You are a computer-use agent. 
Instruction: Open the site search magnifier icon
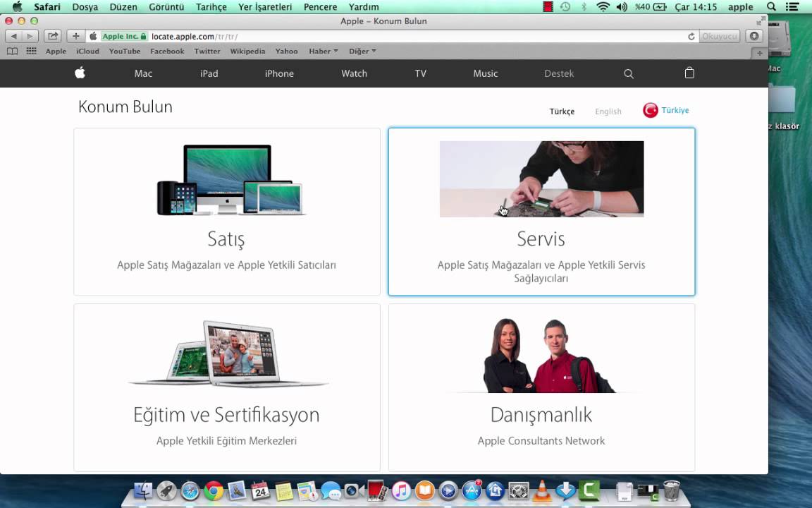(629, 73)
